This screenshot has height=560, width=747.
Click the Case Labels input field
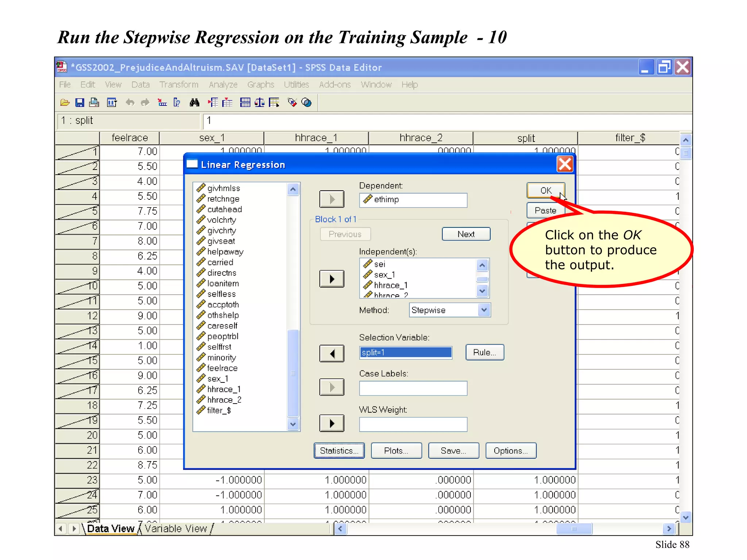(x=413, y=388)
